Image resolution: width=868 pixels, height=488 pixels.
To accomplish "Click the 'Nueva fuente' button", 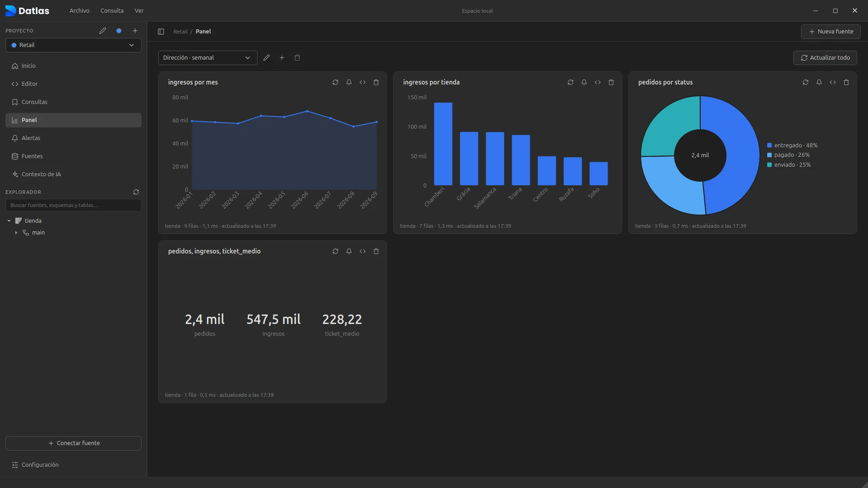I will 831,32.
